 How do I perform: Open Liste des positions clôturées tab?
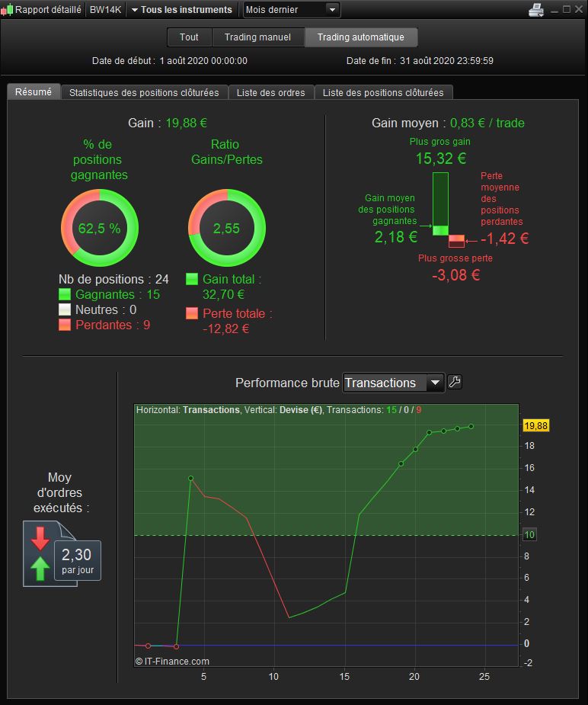(x=383, y=93)
